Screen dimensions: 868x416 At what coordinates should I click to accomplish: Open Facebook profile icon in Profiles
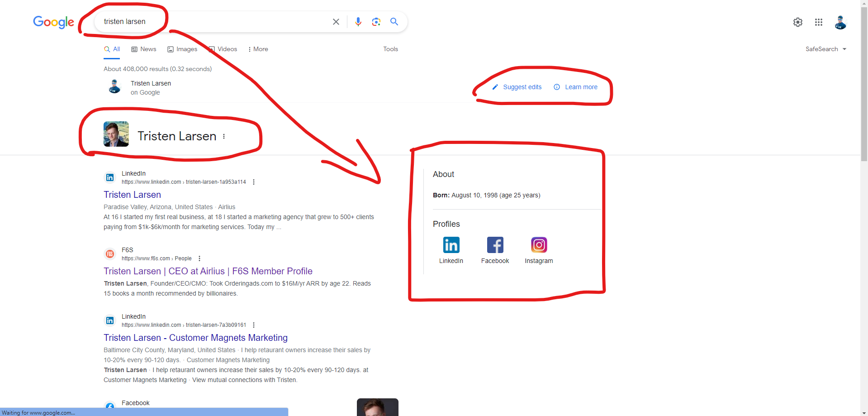point(495,245)
